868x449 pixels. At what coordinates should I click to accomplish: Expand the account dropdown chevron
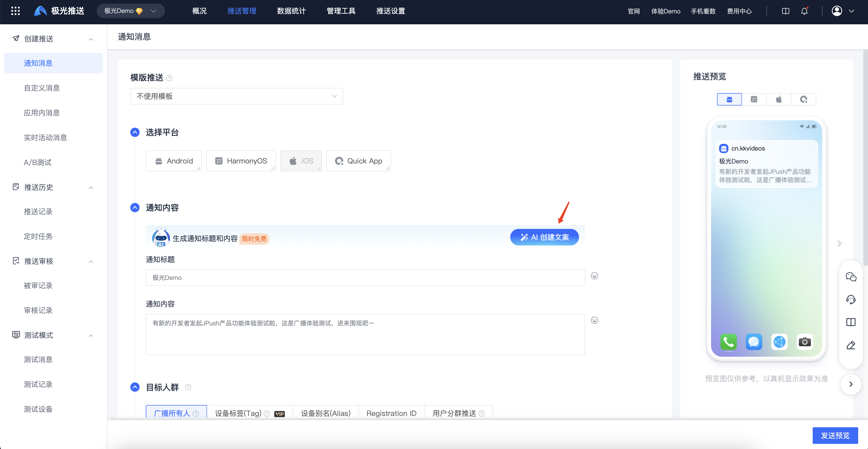[851, 11]
